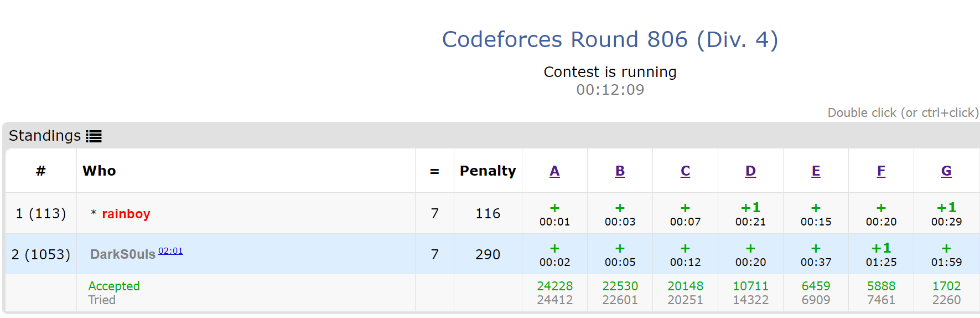Open problem C column header
This screenshot has width=980, height=318.
pyautogui.click(x=685, y=171)
